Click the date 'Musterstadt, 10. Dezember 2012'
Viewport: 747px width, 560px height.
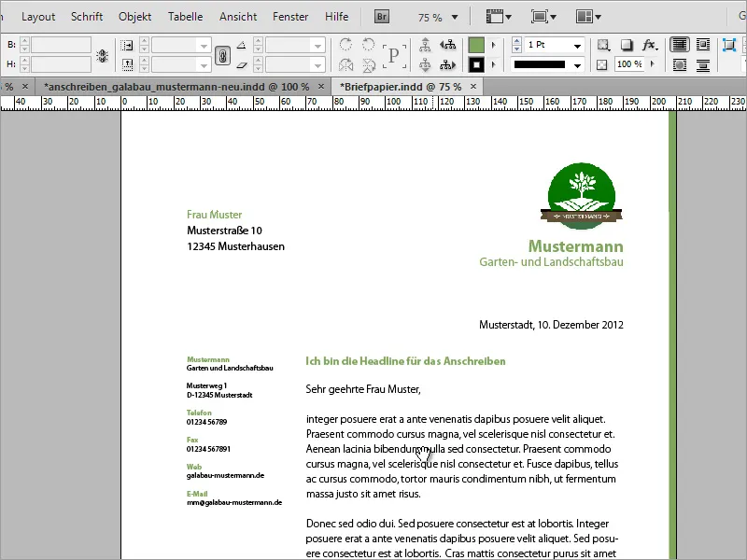(551, 325)
